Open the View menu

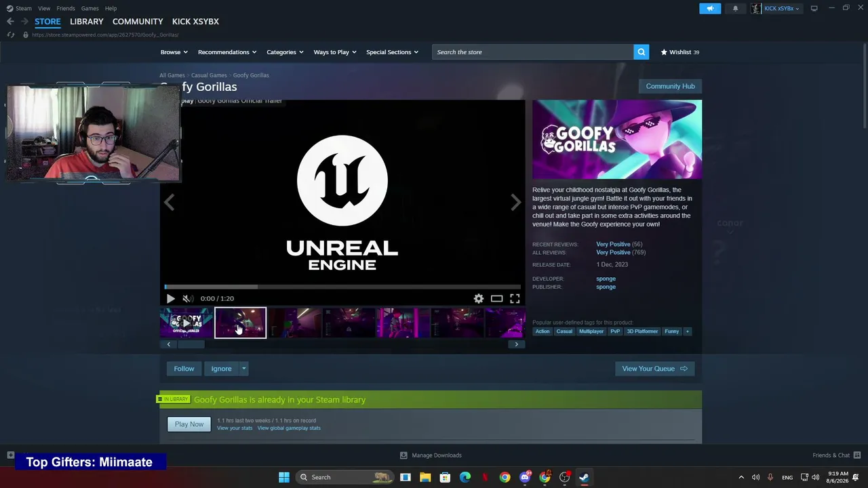[x=44, y=8]
